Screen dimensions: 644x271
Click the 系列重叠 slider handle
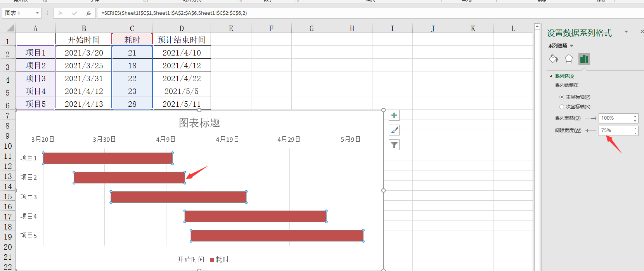coord(595,118)
